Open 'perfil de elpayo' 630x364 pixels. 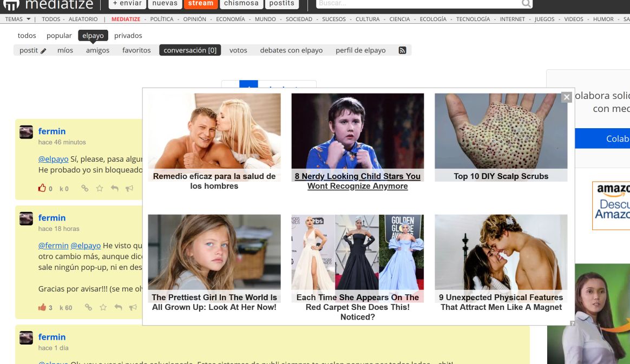tap(361, 50)
